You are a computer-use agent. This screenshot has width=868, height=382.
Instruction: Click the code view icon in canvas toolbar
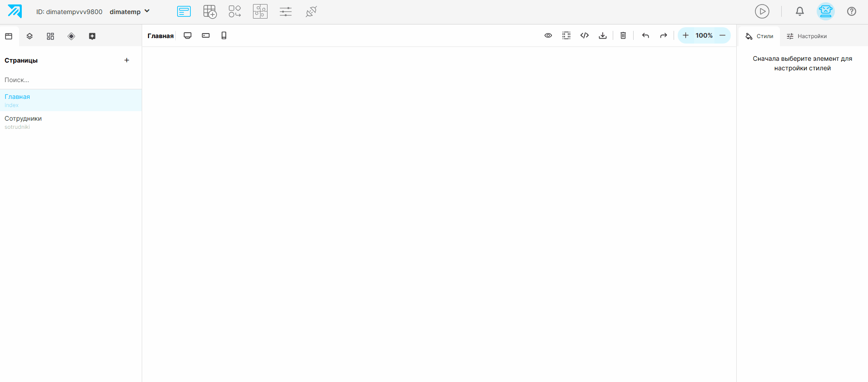pyautogui.click(x=585, y=35)
